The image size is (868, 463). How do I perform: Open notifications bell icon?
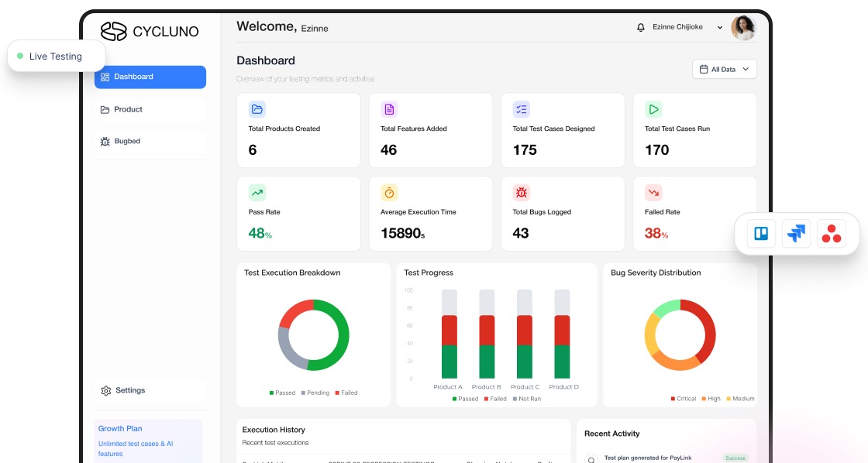coord(640,27)
